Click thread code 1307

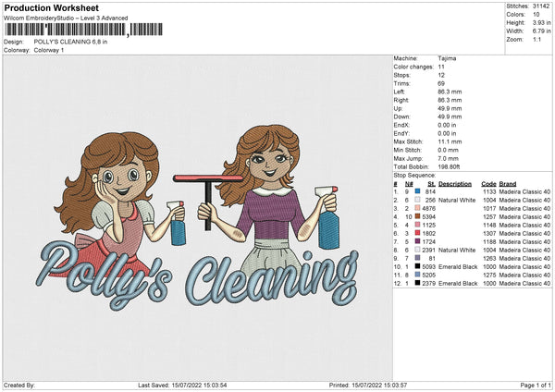[x=489, y=233]
